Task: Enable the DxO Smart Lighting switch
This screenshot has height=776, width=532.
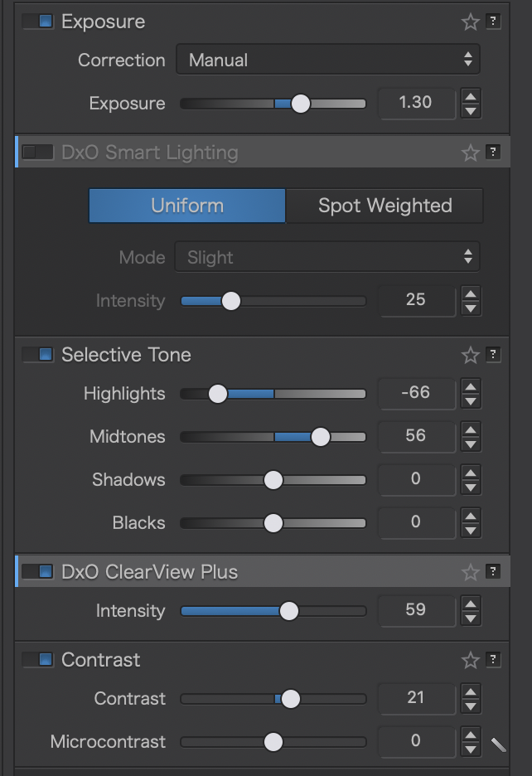Action: point(38,153)
